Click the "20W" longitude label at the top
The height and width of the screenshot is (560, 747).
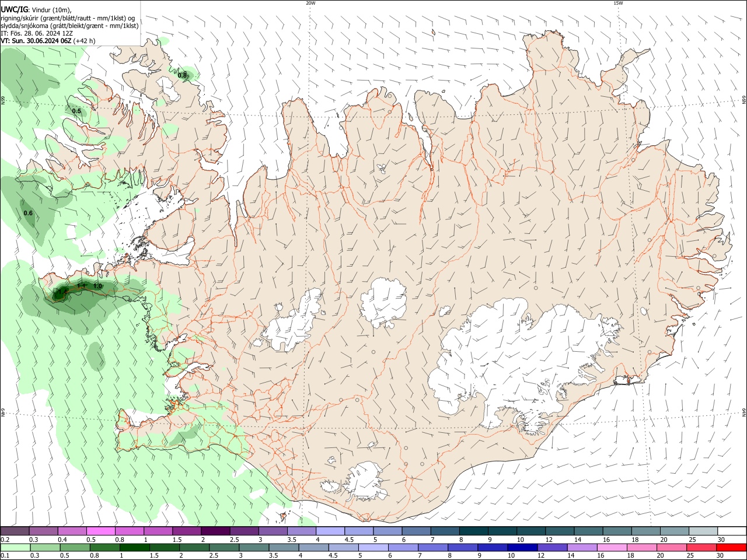[x=310, y=3]
